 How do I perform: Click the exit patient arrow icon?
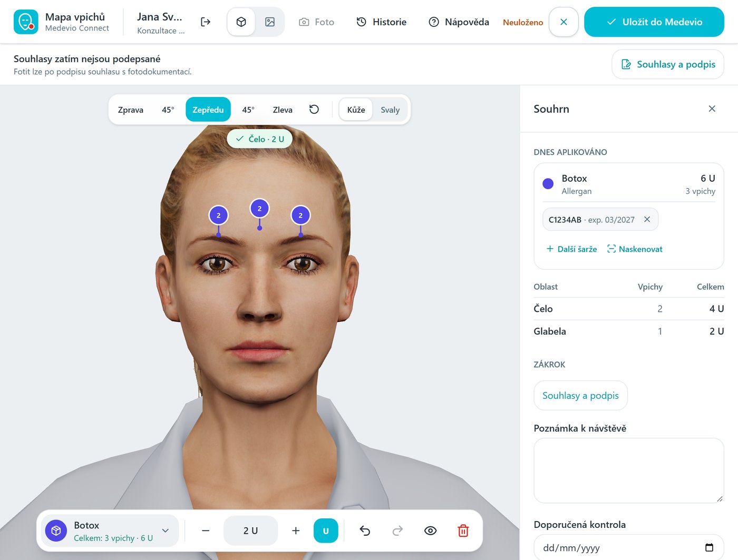point(206,22)
